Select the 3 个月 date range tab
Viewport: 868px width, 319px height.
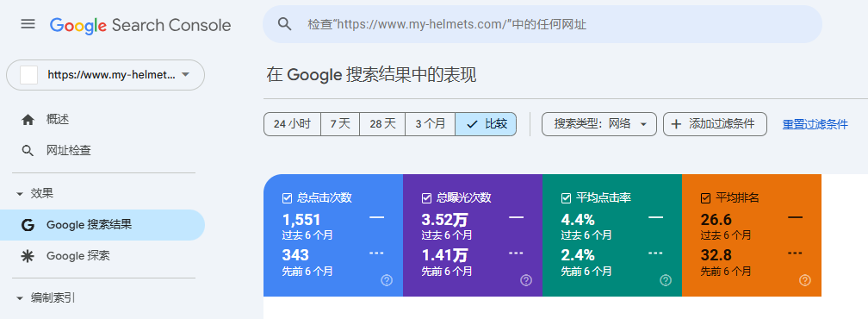431,124
